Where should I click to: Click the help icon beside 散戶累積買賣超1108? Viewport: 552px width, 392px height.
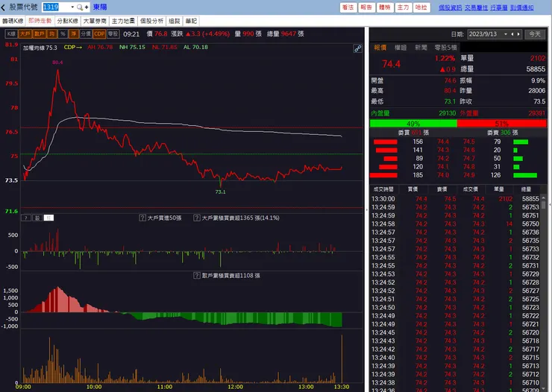coord(197,276)
